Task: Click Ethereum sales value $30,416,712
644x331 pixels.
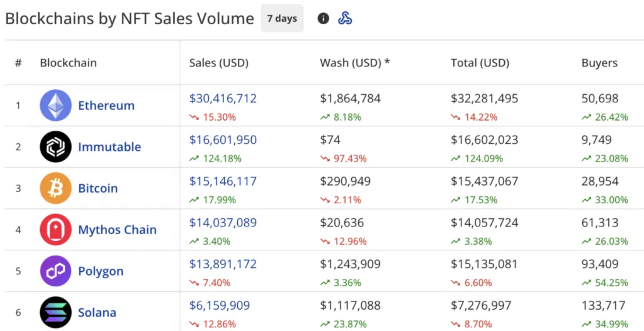Action: coord(223,98)
